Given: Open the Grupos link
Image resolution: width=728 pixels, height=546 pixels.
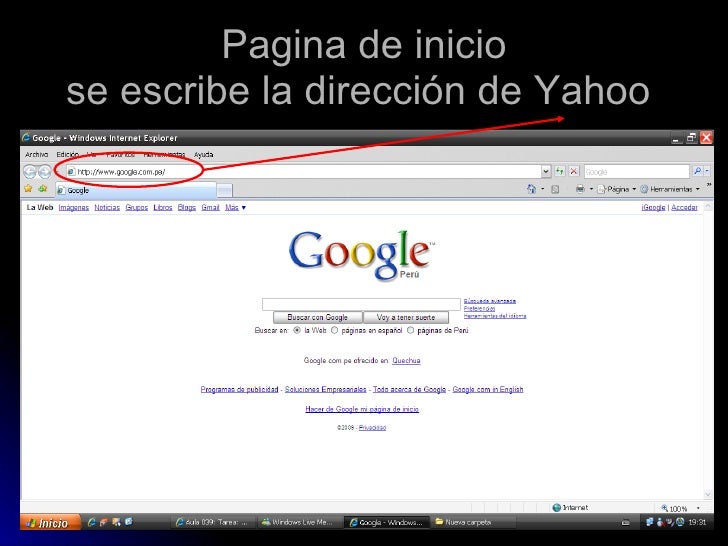Looking at the screenshot, I should tap(136, 208).
